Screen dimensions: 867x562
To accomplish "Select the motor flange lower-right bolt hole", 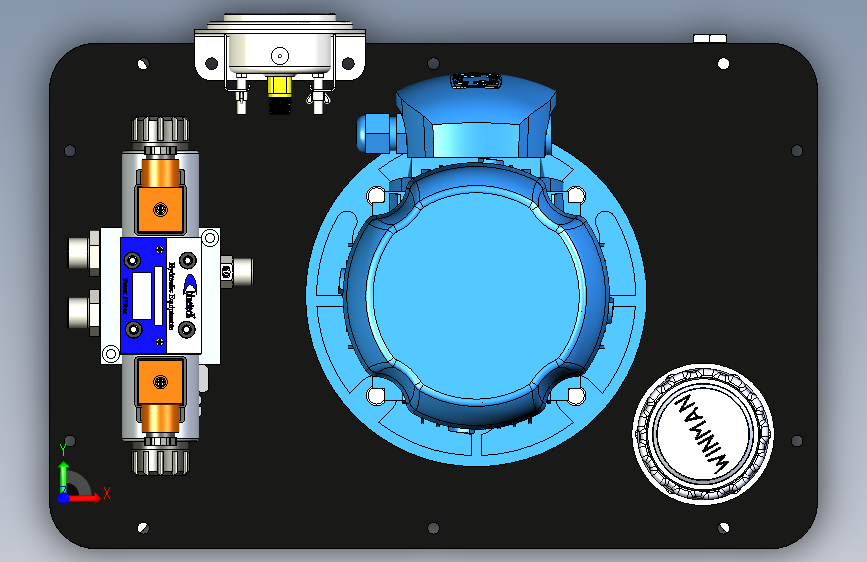I will click(576, 396).
